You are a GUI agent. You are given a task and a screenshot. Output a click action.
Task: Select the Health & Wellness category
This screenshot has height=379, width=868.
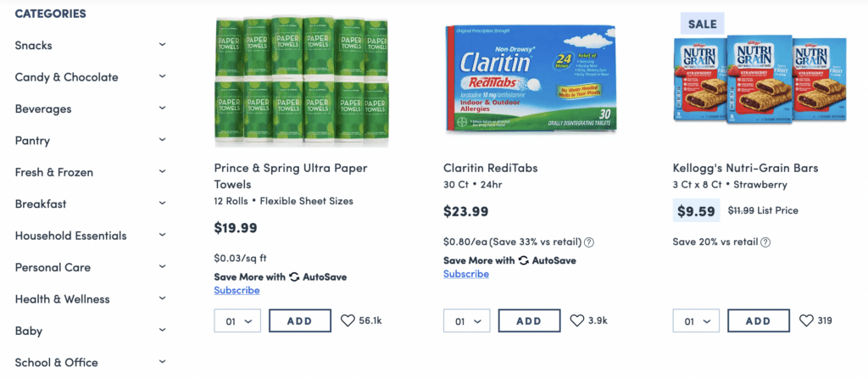(x=62, y=298)
